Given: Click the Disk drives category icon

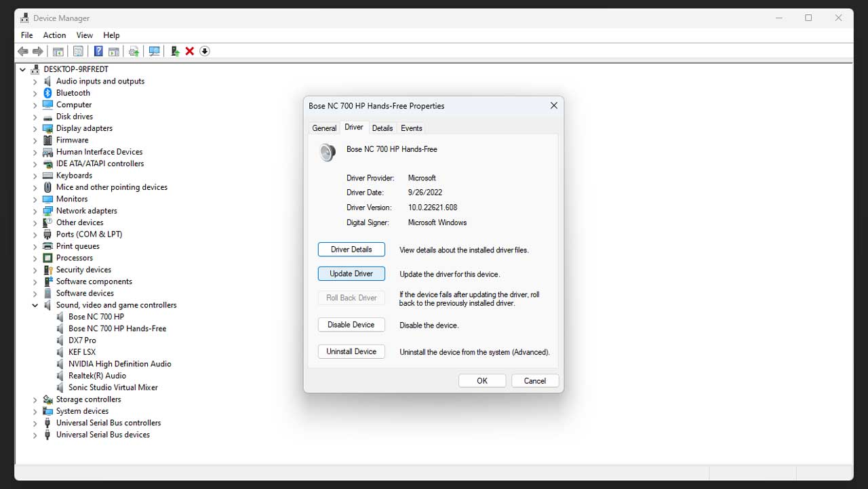Looking at the screenshot, I should (x=47, y=117).
